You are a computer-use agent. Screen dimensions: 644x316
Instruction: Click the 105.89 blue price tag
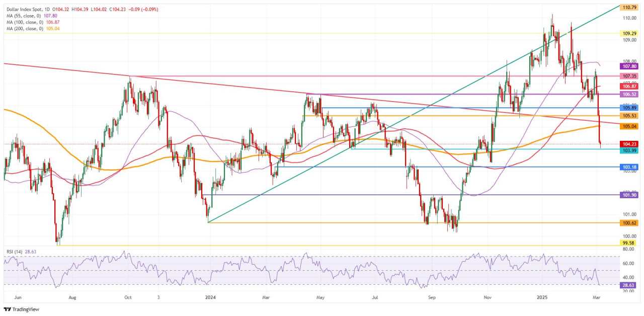630,108
